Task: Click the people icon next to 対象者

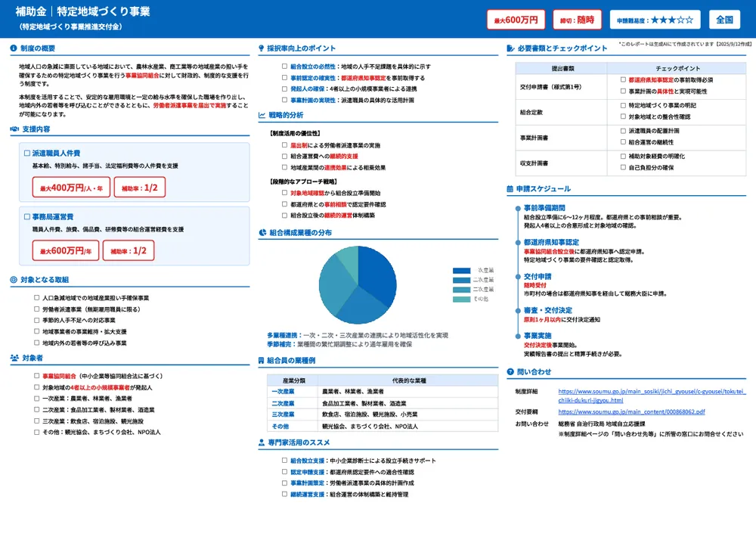Action: tap(14, 358)
